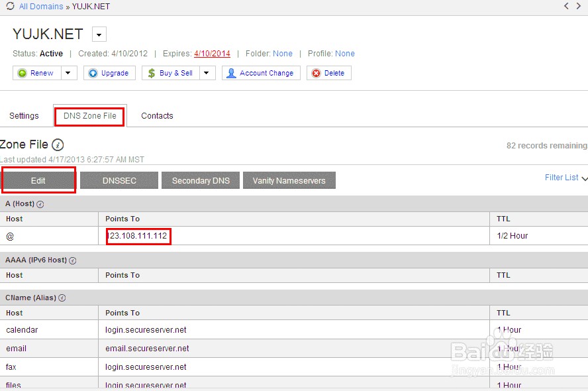Click the Renew button
The width and height of the screenshot is (588, 391).
click(x=37, y=73)
